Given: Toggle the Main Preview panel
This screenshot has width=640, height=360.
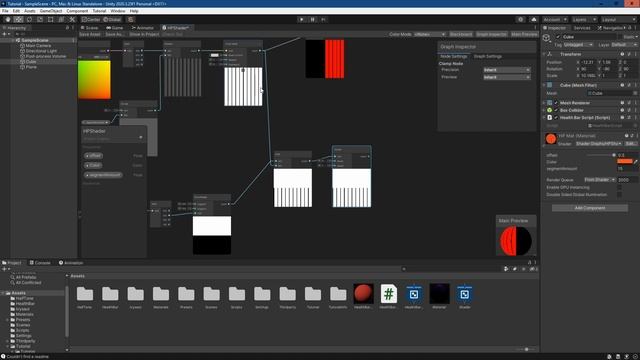Looking at the screenshot, I should [x=524, y=34].
